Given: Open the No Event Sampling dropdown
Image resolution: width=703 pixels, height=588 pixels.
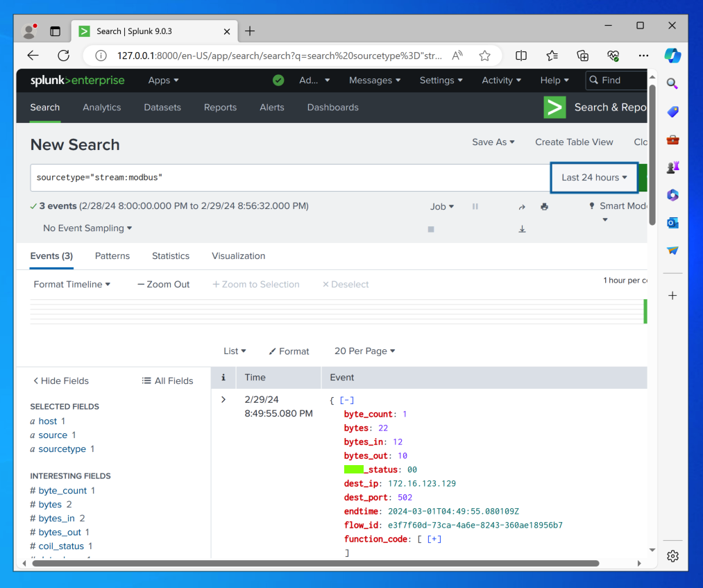Looking at the screenshot, I should 87,228.
